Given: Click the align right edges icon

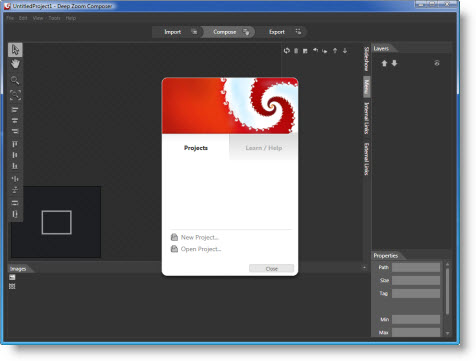Looking at the screenshot, I should (x=15, y=131).
